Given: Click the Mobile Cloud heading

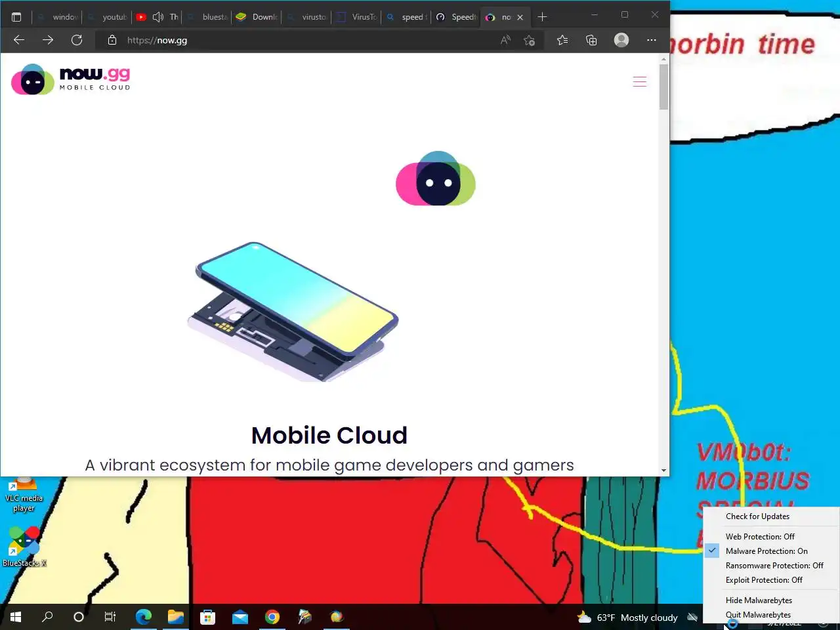Looking at the screenshot, I should click(329, 436).
